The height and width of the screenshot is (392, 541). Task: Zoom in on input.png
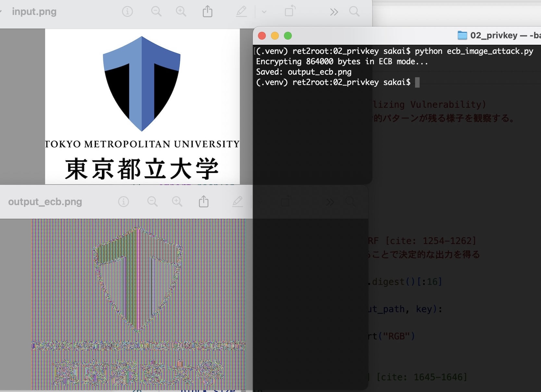[181, 11]
